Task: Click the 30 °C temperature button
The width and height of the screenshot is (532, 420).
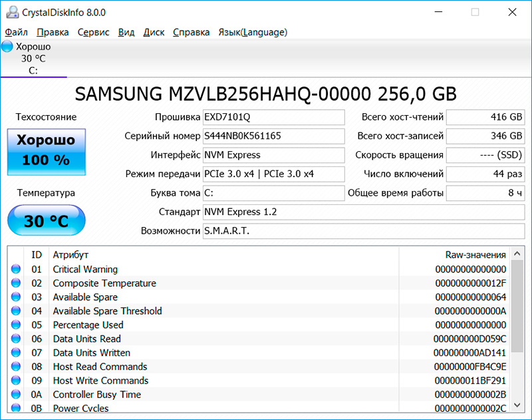Action: (46, 221)
